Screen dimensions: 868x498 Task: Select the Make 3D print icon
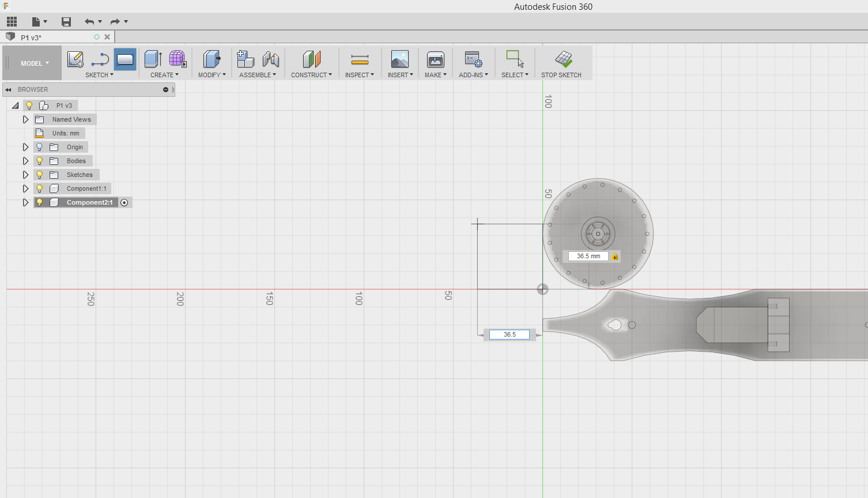[x=436, y=59]
